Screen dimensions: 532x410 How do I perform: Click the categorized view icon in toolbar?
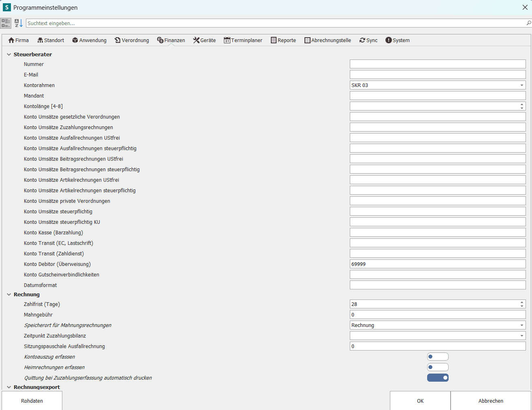(x=6, y=23)
